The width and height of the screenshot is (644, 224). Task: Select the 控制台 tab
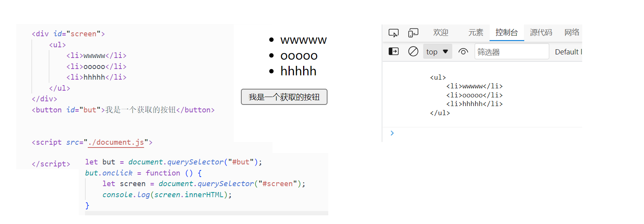click(507, 32)
